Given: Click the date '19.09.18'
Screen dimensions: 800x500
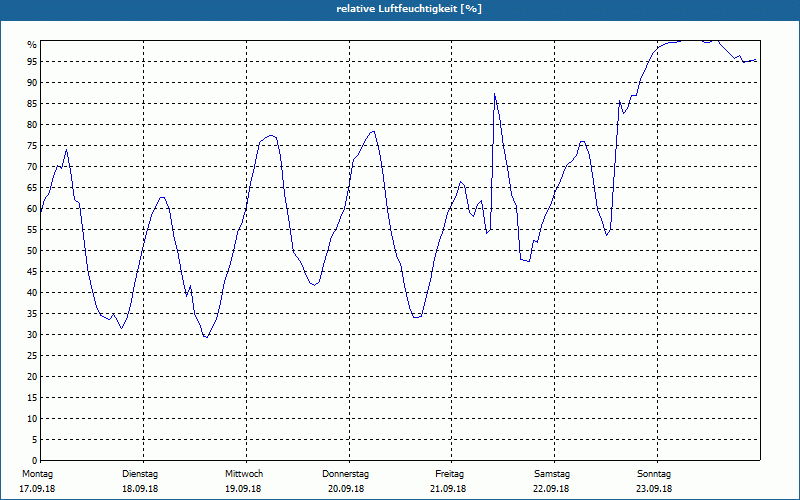Looking at the screenshot, I should (x=243, y=489).
